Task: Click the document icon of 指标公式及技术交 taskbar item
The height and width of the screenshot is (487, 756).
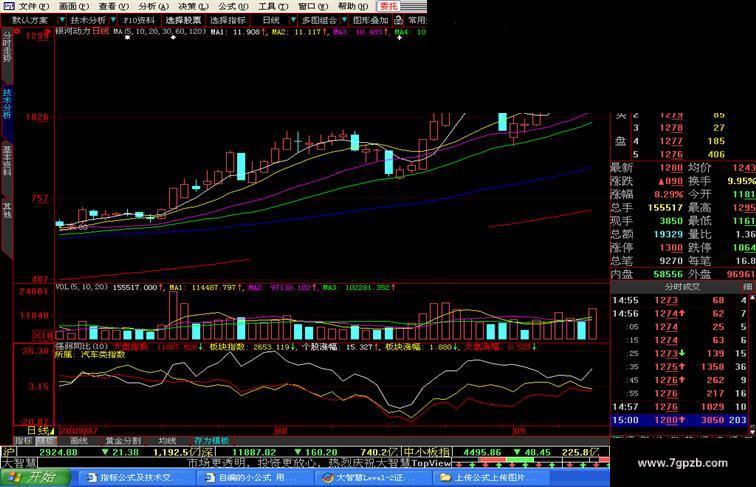Action: 92,478
